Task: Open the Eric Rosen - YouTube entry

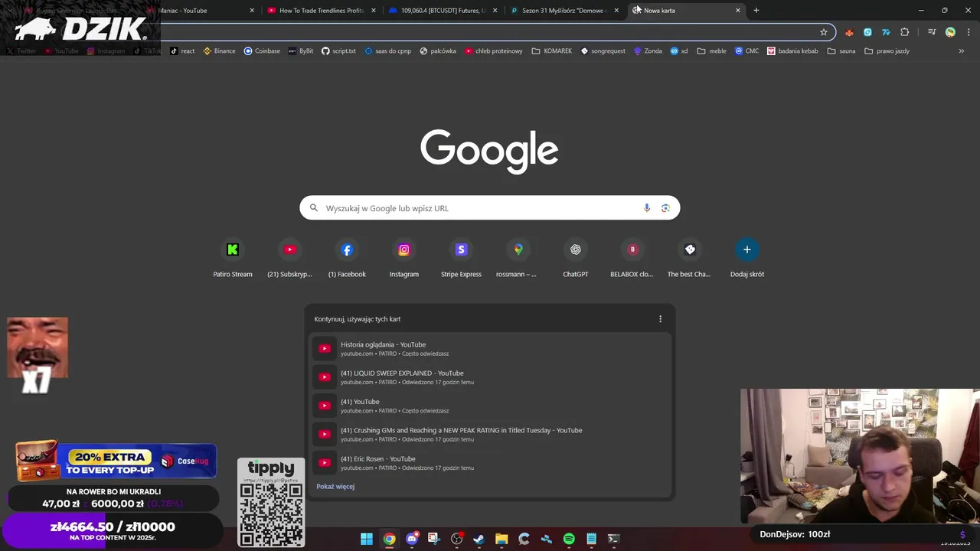Action: click(x=490, y=463)
